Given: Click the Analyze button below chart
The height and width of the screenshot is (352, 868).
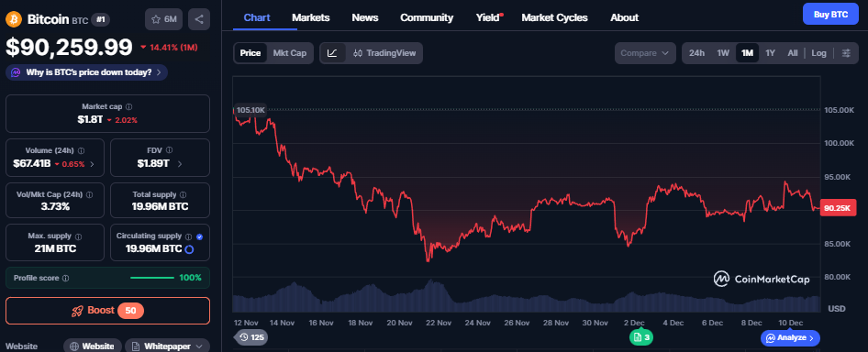Looking at the screenshot, I should [790, 337].
